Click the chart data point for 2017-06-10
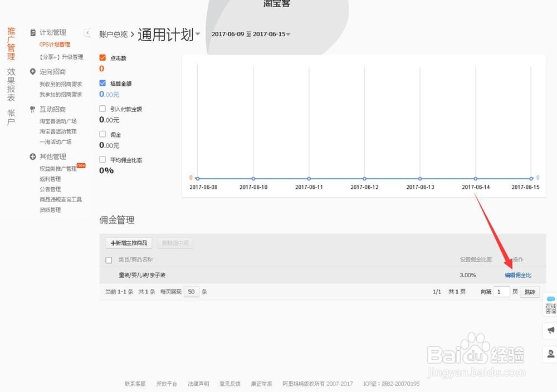 (253, 179)
